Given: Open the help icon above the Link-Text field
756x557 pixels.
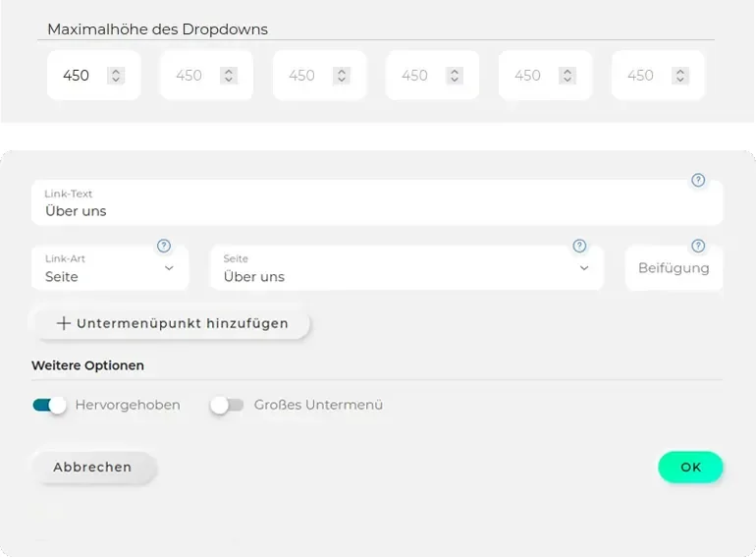Looking at the screenshot, I should [698, 181].
